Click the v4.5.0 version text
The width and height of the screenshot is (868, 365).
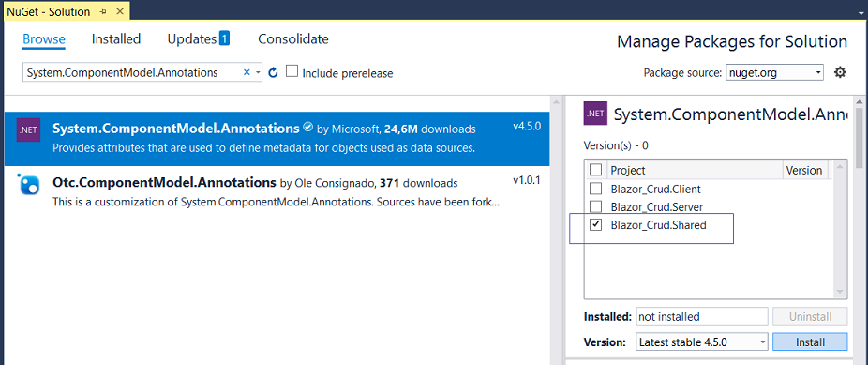click(527, 127)
